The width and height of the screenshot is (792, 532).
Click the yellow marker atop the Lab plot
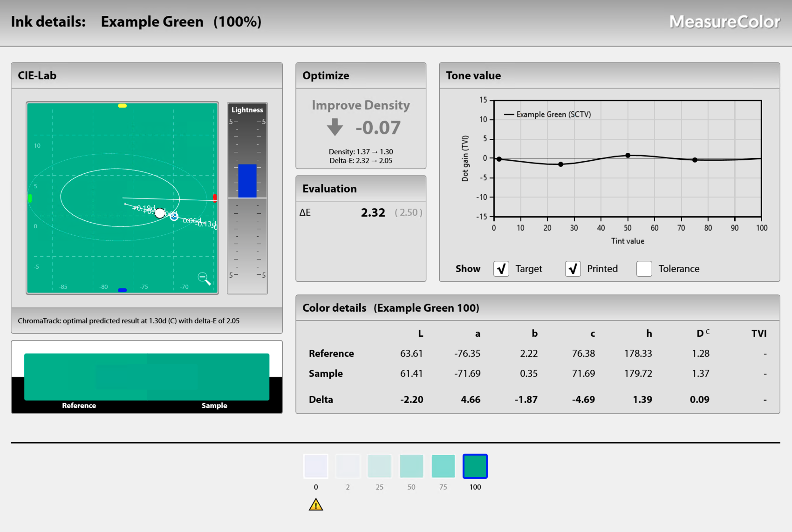pos(122,106)
